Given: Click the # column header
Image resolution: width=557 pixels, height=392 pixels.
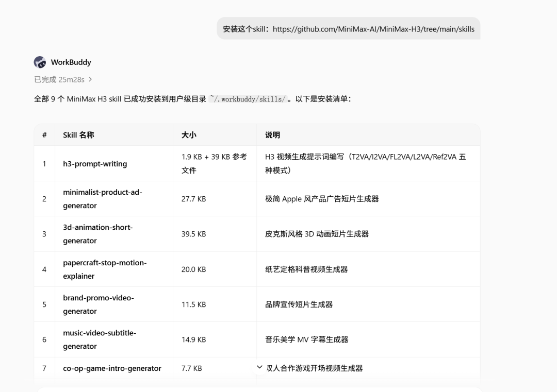Looking at the screenshot, I should coord(44,135).
